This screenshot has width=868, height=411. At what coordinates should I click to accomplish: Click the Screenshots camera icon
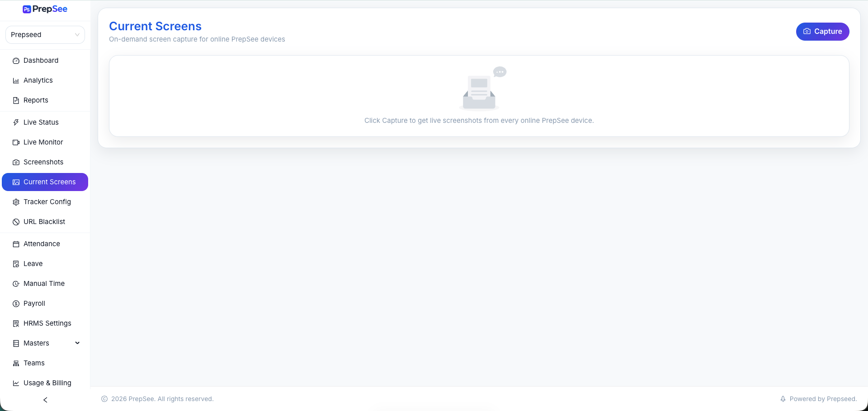coord(16,163)
